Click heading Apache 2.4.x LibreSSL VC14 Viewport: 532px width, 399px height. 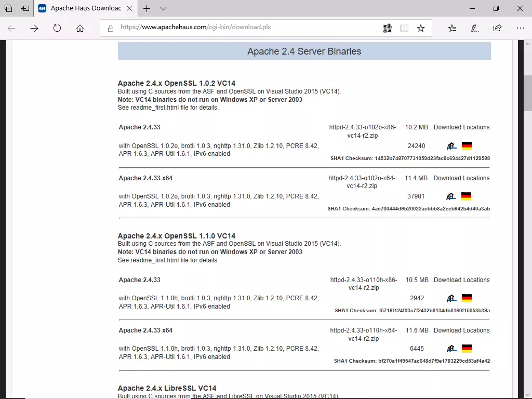click(167, 388)
